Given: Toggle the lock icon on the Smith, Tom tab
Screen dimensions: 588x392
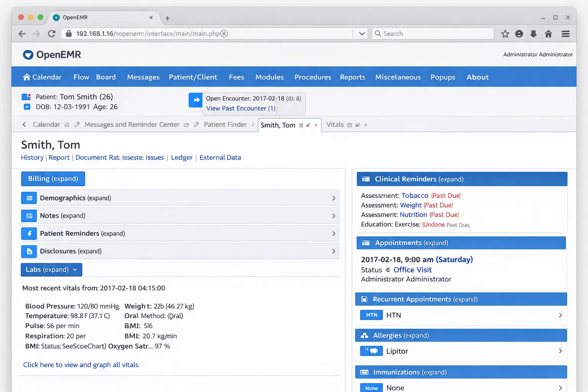Looking at the screenshot, I should point(308,125).
